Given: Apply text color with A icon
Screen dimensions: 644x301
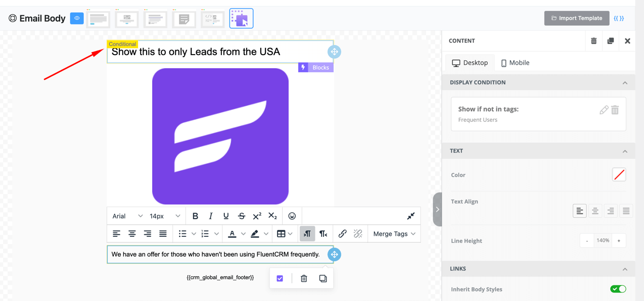Looking at the screenshot, I should pos(232,234).
